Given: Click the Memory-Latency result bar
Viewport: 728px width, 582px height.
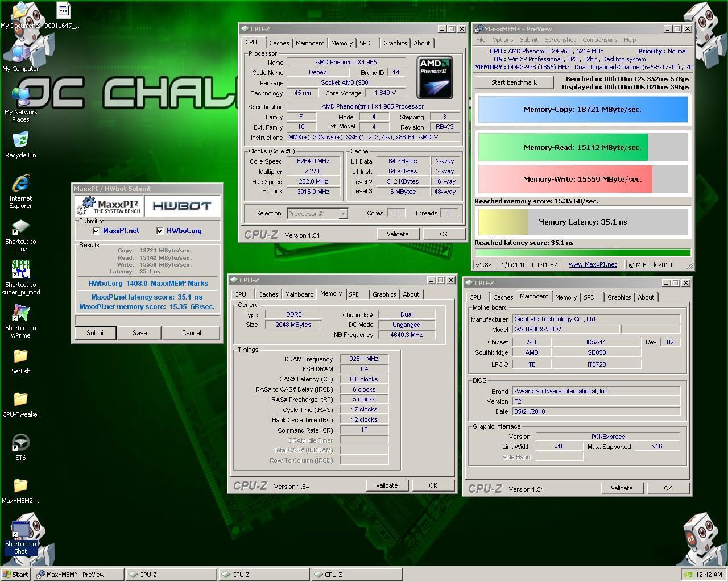Looking at the screenshot, I should [x=582, y=222].
